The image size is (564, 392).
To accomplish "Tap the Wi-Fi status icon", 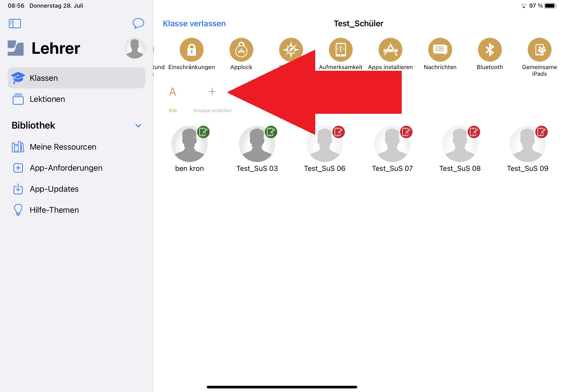I will click(x=523, y=6).
